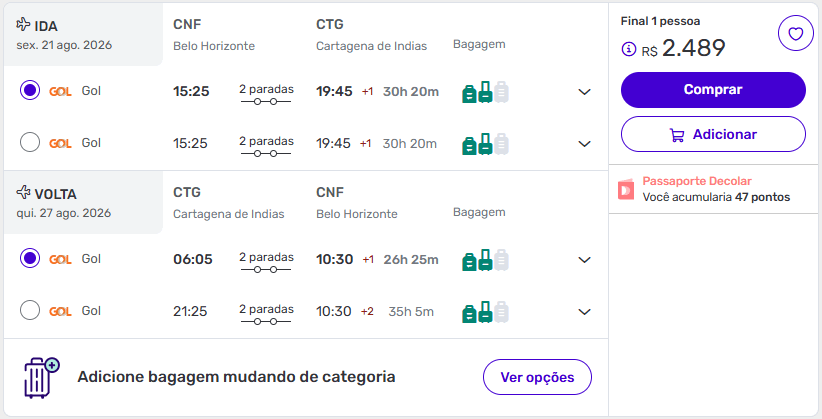Click the luggage-plus icon near bottom
822x419 pixels.
41,377
